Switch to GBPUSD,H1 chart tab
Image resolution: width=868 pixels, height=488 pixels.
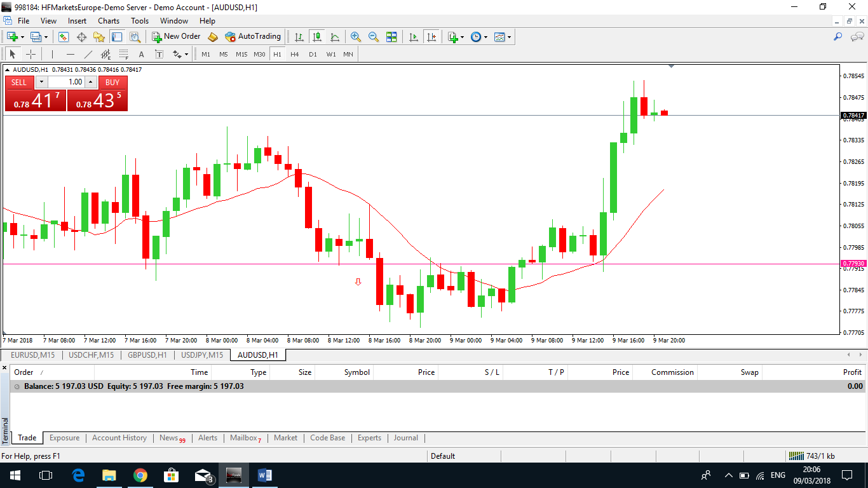pos(147,355)
